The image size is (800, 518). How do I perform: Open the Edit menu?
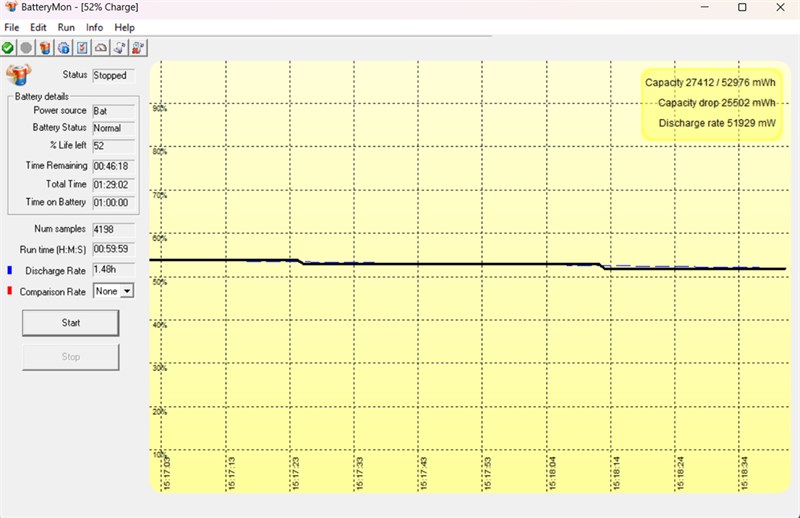(x=38, y=28)
